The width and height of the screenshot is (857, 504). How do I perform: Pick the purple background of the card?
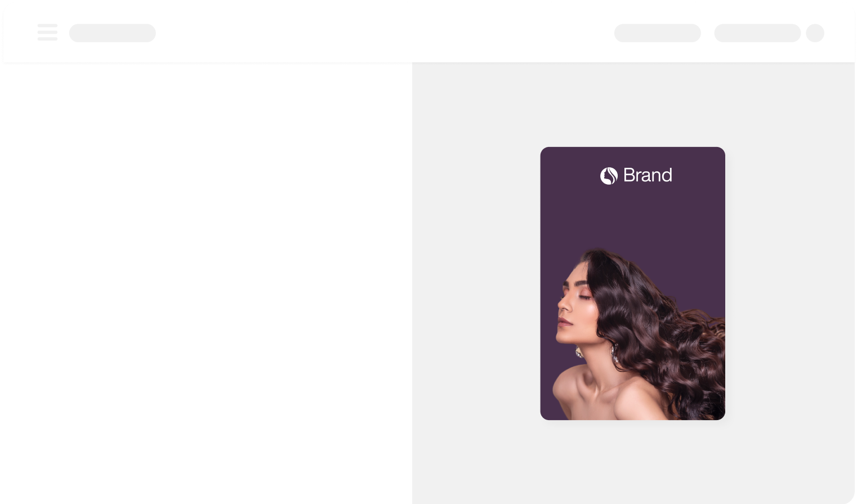click(x=632, y=214)
